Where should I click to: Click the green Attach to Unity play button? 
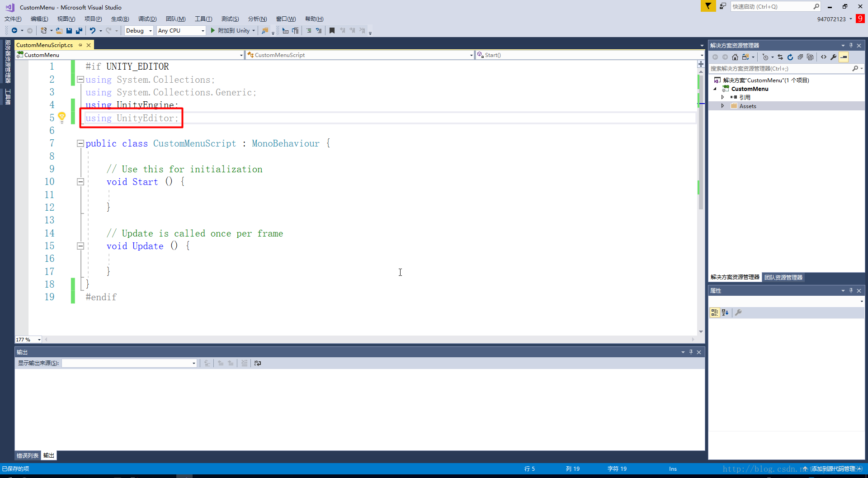coord(213,30)
